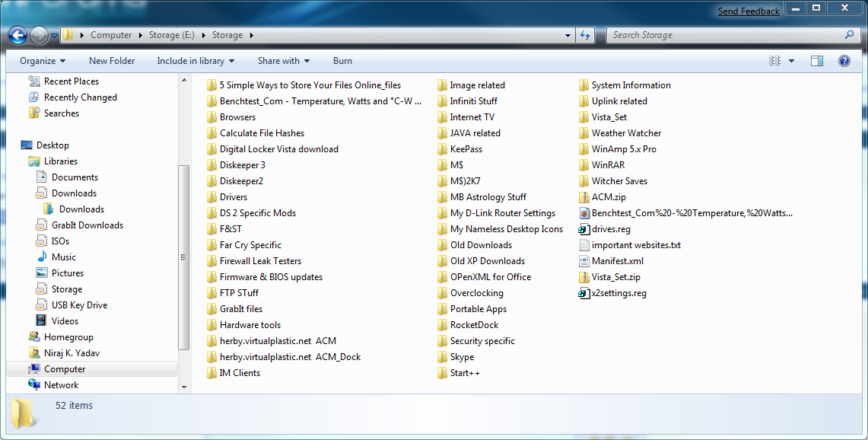Viewport: 868px width, 440px height.
Task: Open the Organize menu
Action: click(43, 61)
